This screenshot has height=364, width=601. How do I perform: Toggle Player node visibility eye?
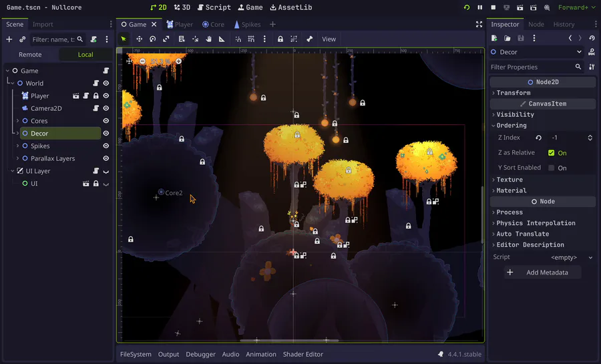tap(106, 96)
